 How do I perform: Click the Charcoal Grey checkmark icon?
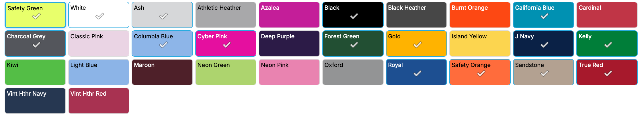click(x=36, y=45)
